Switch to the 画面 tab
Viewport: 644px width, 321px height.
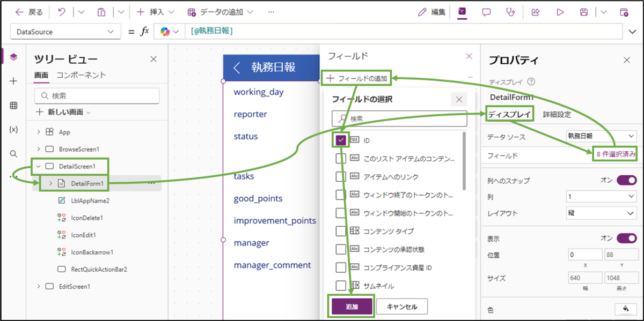[41, 76]
